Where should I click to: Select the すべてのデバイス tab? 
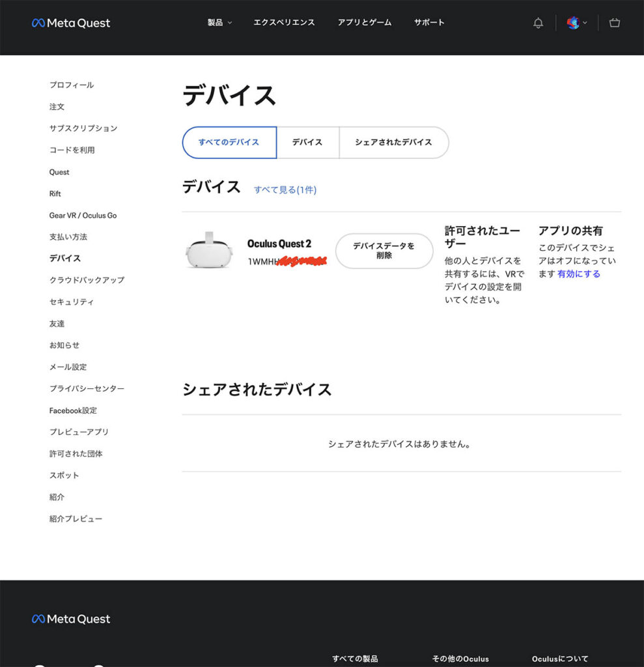[229, 143]
